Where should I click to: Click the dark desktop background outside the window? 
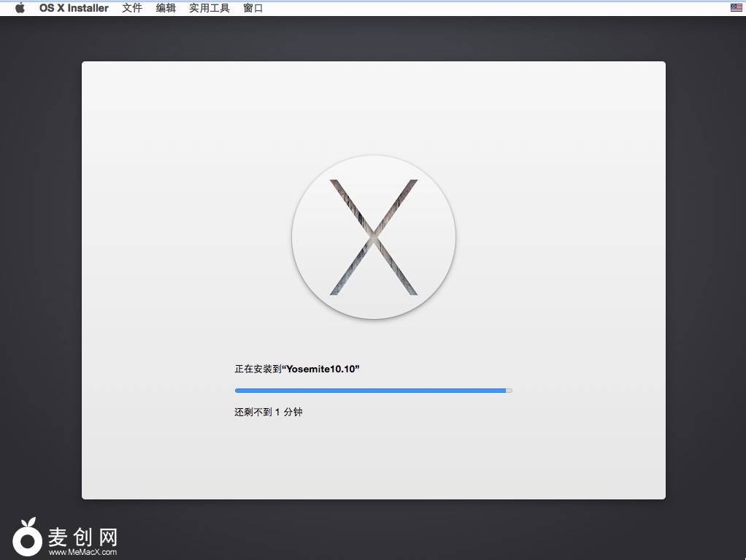coord(701,292)
